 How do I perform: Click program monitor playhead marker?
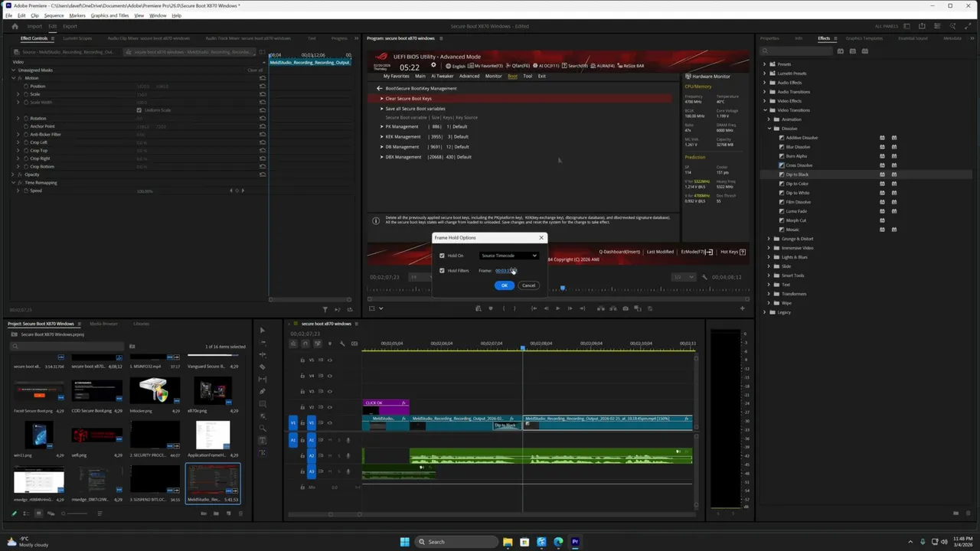[x=563, y=289]
